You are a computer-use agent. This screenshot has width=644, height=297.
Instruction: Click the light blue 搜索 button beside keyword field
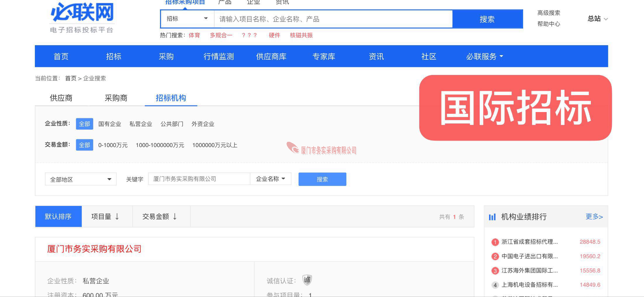(x=322, y=179)
